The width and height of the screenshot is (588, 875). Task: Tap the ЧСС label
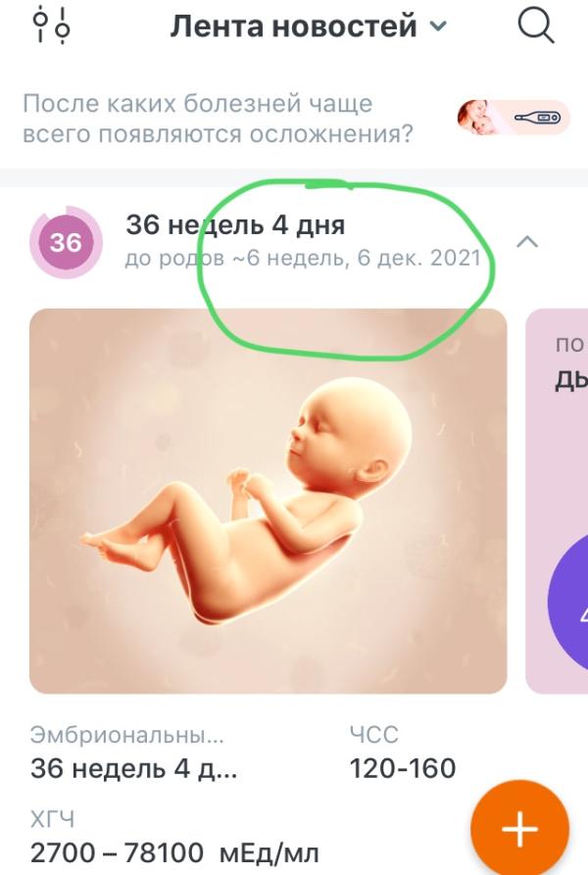pyautogui.click(x=373, y=734)
